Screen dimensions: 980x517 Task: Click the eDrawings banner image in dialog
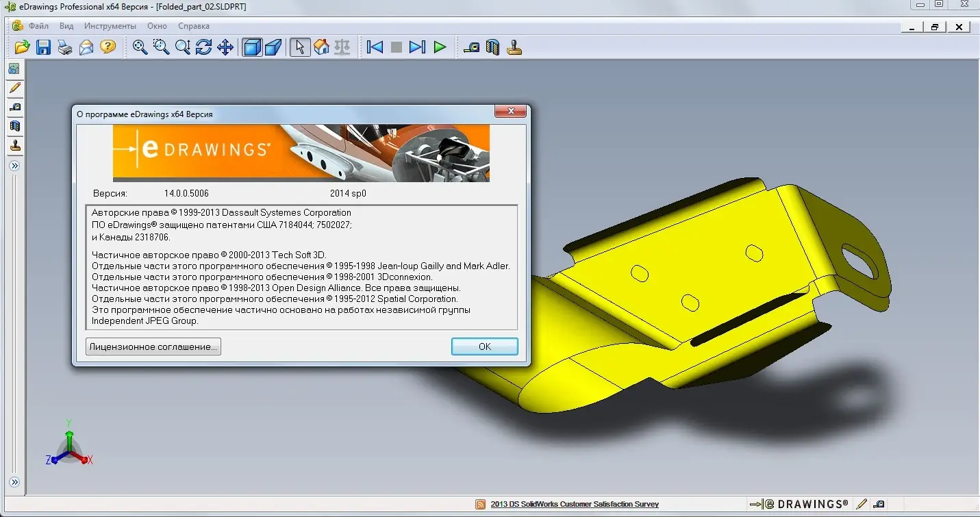[x=301, y=153]
